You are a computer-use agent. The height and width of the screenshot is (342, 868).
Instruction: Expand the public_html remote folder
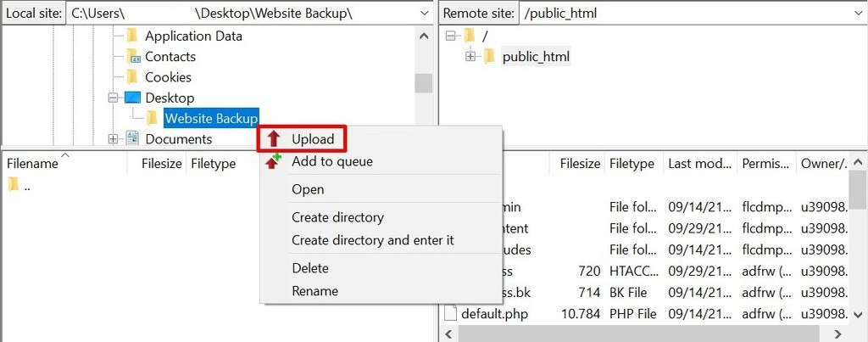(x=470, y=57)
